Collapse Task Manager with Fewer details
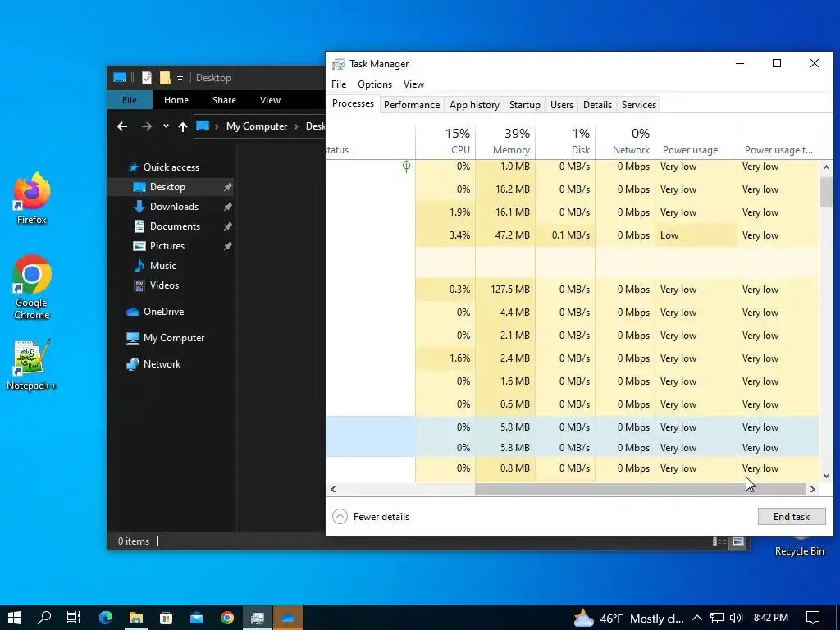The height and width of the screenshot is (630, 840). (x=371, y=517)
